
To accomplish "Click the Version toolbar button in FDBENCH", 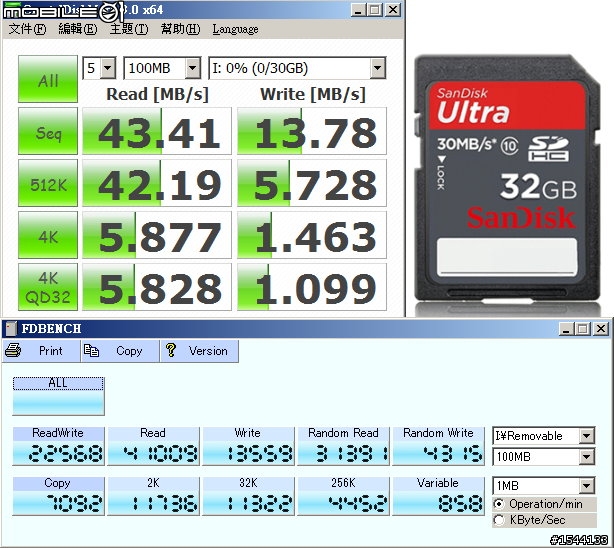I will [199, 351].
